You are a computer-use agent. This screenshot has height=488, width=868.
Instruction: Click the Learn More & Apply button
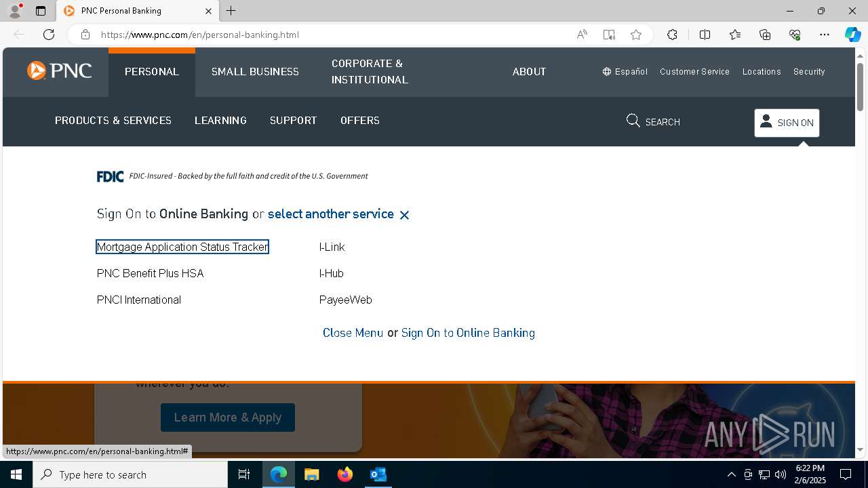point(228,418)
